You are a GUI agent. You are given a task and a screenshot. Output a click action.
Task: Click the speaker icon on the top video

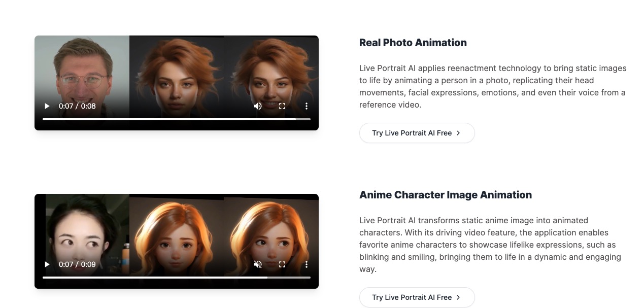coord(258,106)
